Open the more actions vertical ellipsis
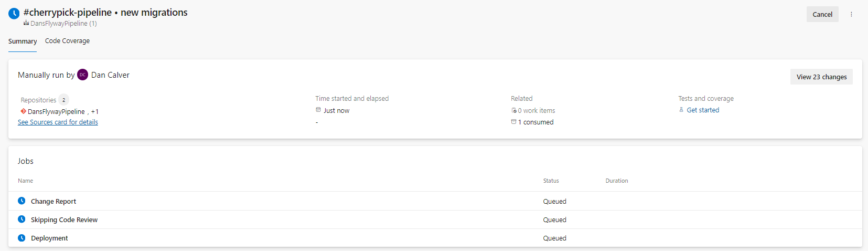 coord(851,14)
